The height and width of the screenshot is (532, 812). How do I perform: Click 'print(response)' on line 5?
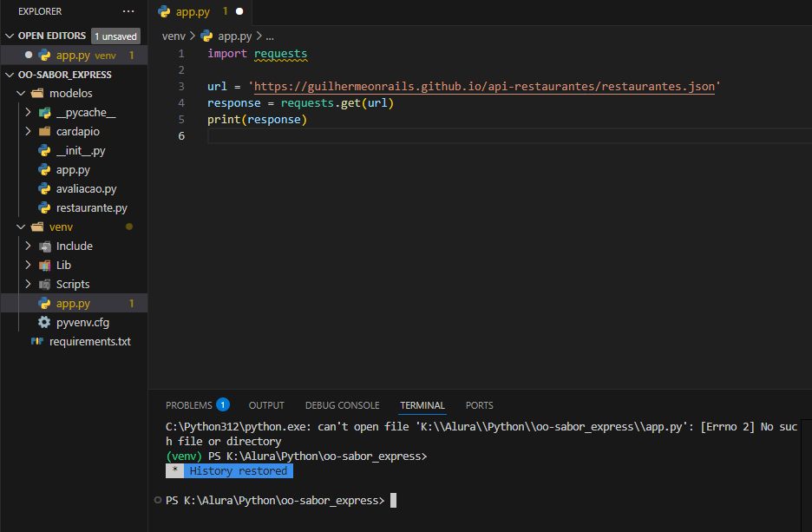258,119
